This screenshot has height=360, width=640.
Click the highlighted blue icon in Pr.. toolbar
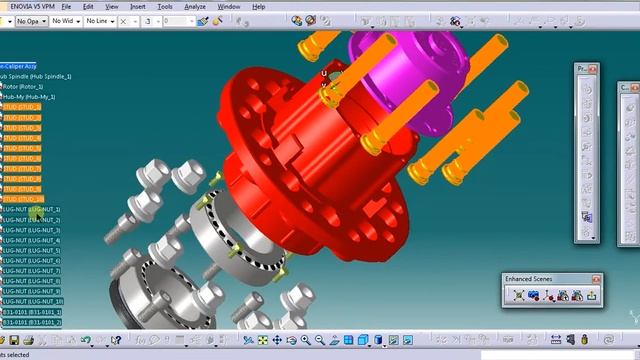[x=587, y=217]
